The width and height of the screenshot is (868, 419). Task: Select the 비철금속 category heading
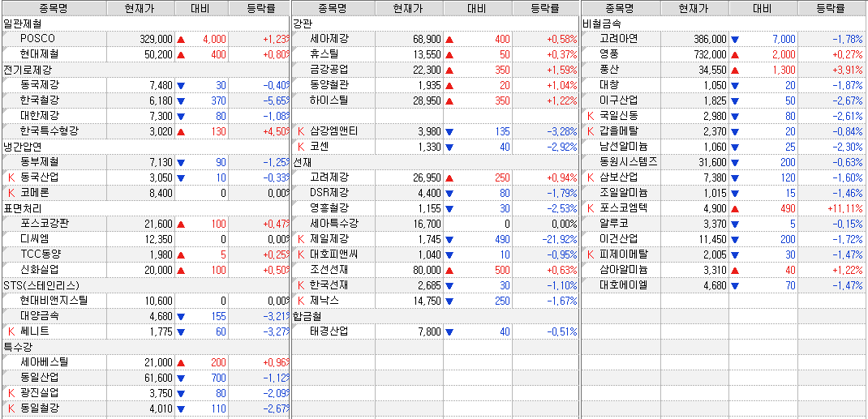pos(601,24)
